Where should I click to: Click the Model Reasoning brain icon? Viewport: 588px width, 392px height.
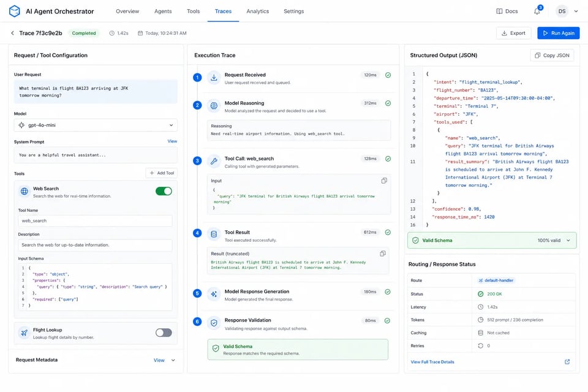coord(214,106)
